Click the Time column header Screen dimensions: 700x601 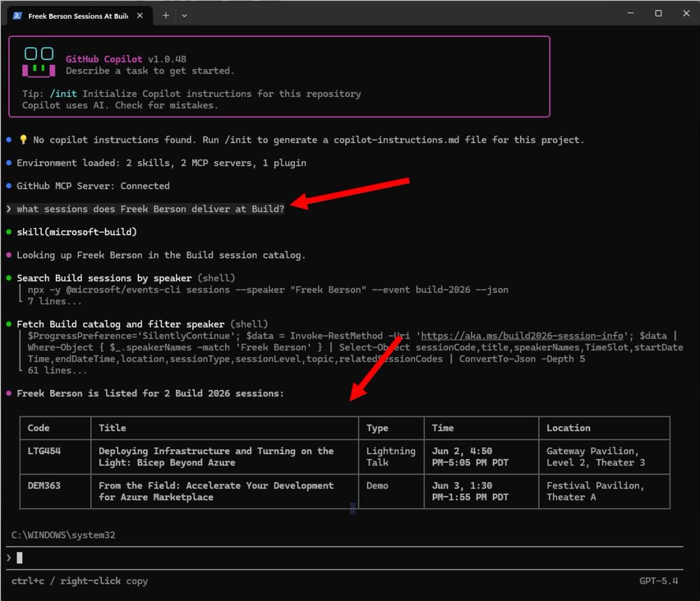point(443,428)
